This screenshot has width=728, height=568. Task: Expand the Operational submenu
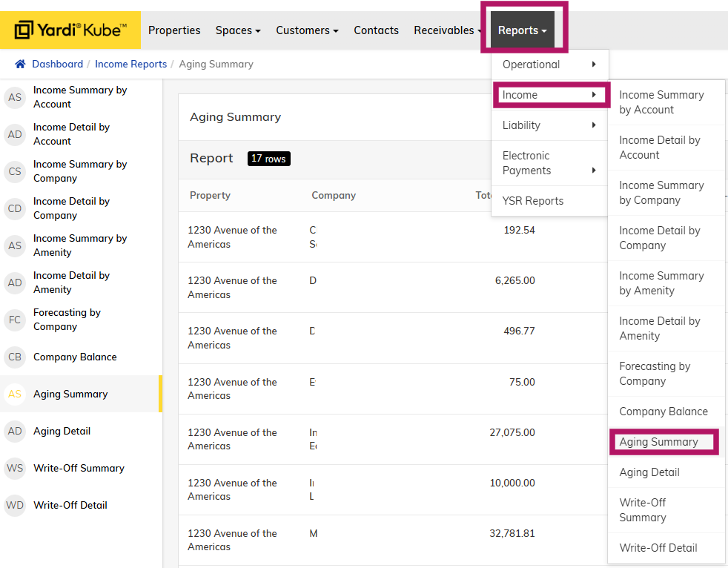pyautogui.click(x=549, y=65)
